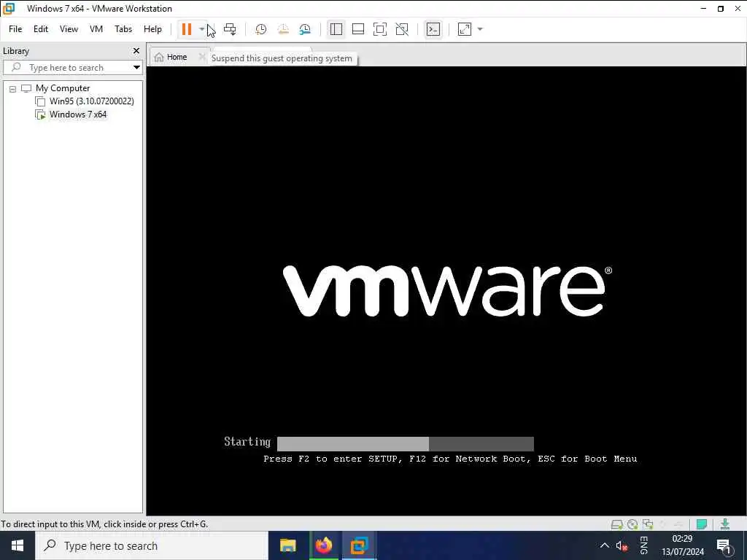Click the stretch guest display icon

pos(465,29)
